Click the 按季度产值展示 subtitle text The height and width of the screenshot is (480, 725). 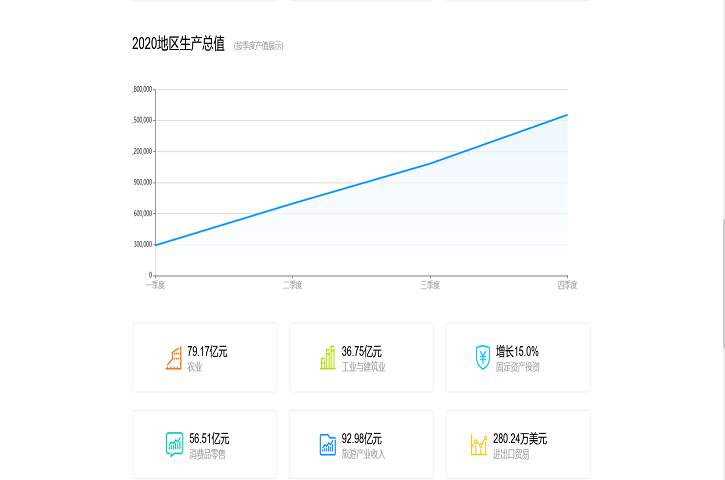coord(258,45)
